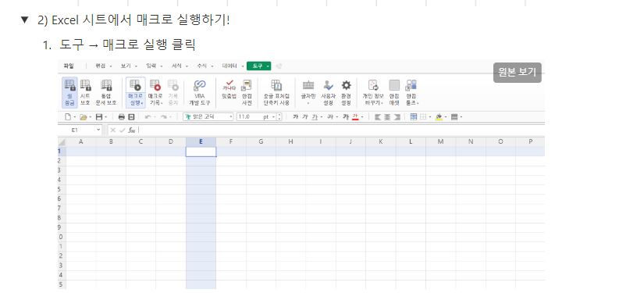Open the 편집 menu
Image resolution: width=644 pixels, height=293 pixels.
[100, 66]
